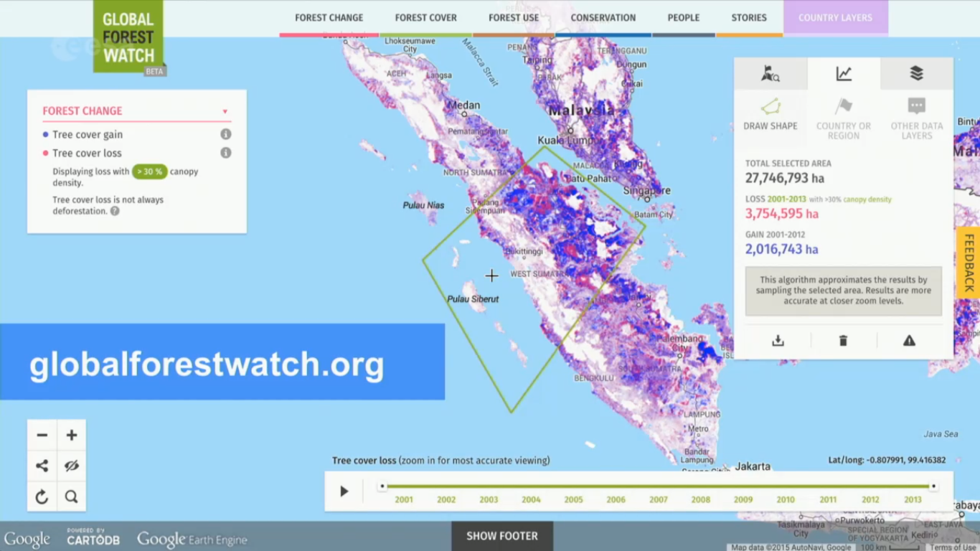Viewport: 980px width, 551px height.
Task: Select the analysis chart tab icon
Action: pos(844,73)
